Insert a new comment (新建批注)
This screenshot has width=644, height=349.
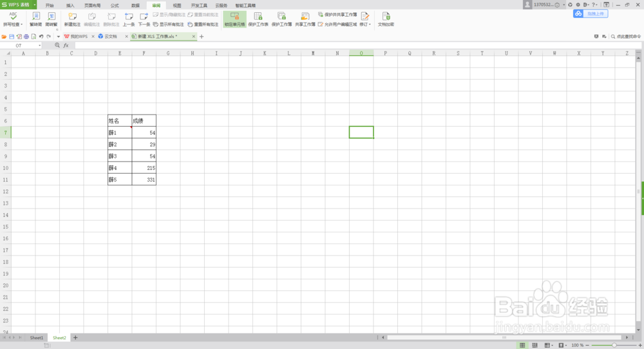(x=72, y=19)
